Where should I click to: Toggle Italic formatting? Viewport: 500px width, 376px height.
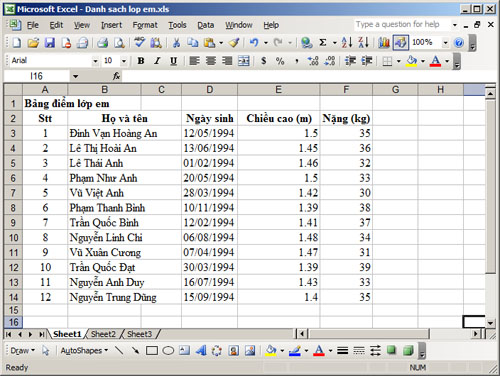[x=157, y=61]
